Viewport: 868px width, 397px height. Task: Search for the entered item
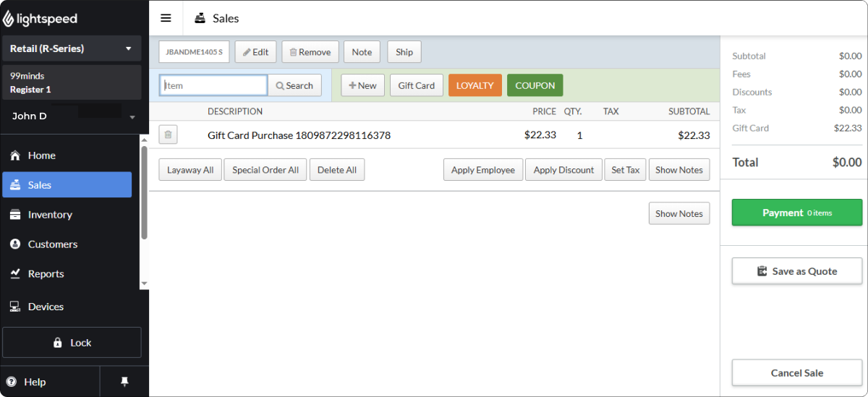[x=294, y=85]
